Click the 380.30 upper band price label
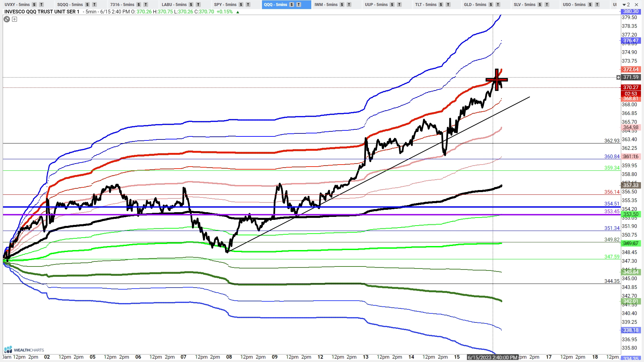Viewport: 644px width, 362px height. [x=631, y=11]
